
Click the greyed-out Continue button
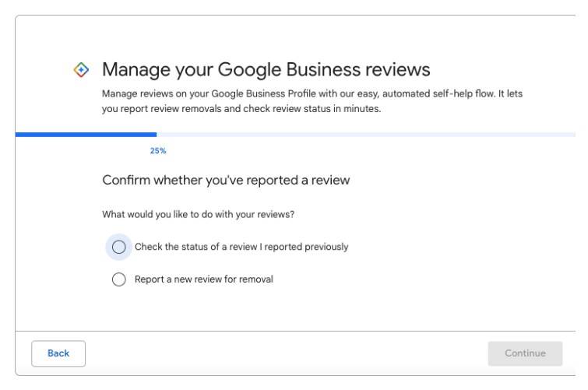(525, 353)
